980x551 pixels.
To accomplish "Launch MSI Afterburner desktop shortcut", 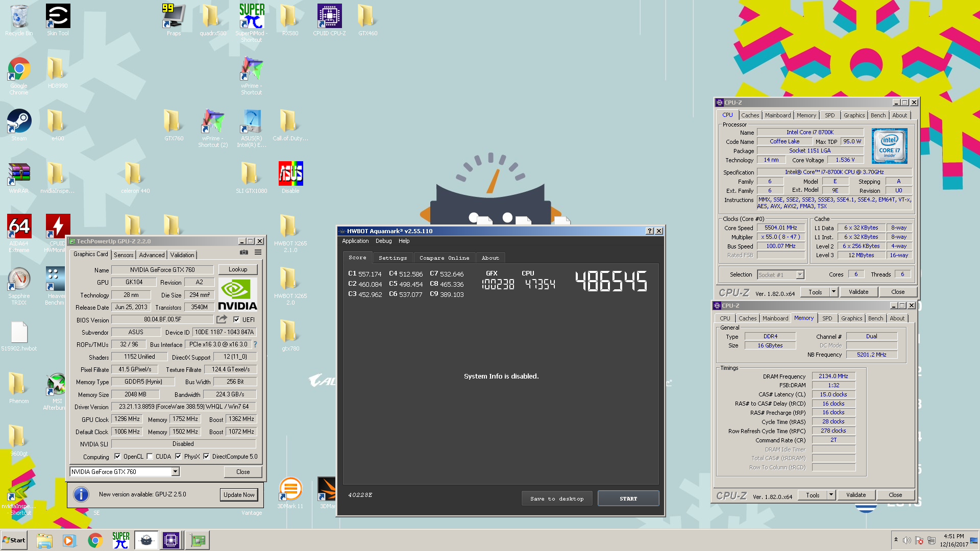I will [x=56, y=392].
